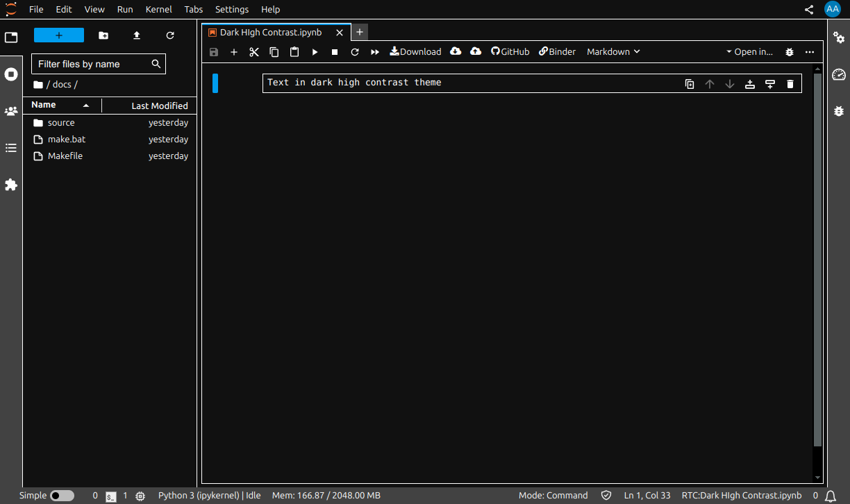
Task: Go to root folder via breadcrumb icon
Action: pyautogui.click(x=38, y=85)
